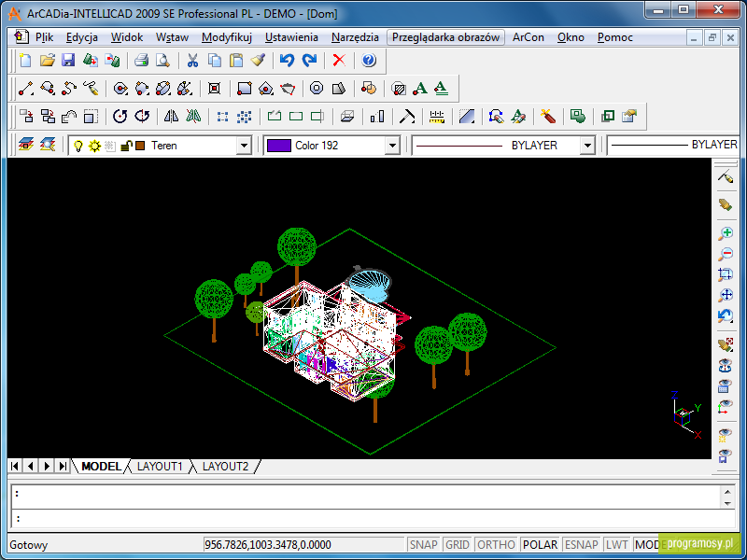Open help with the blue question mark icon

(x=369, y=60)
